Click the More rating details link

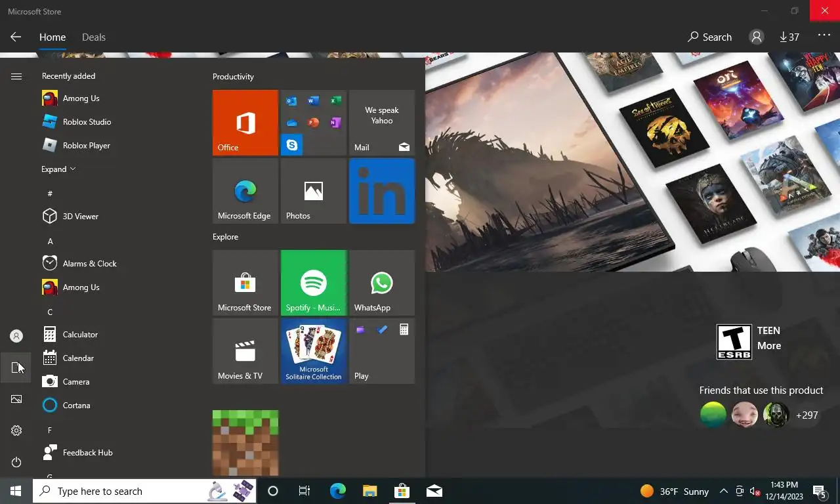769,346
